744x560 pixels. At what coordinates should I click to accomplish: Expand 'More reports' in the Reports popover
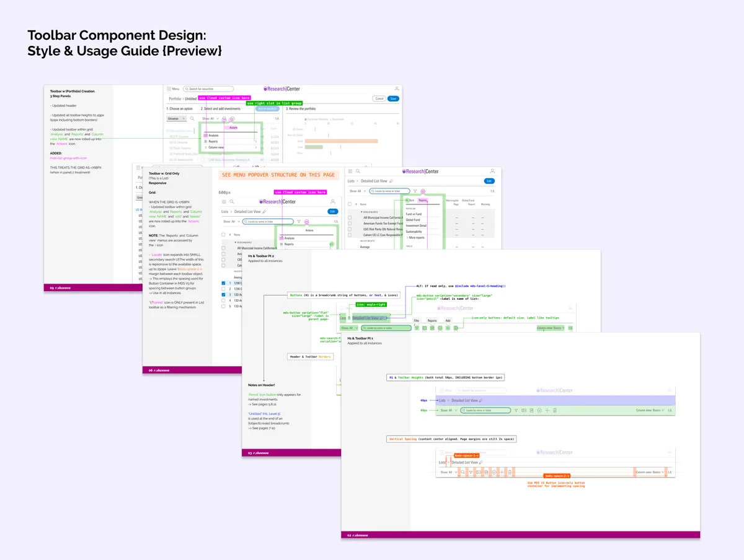(x=416, y=237)
